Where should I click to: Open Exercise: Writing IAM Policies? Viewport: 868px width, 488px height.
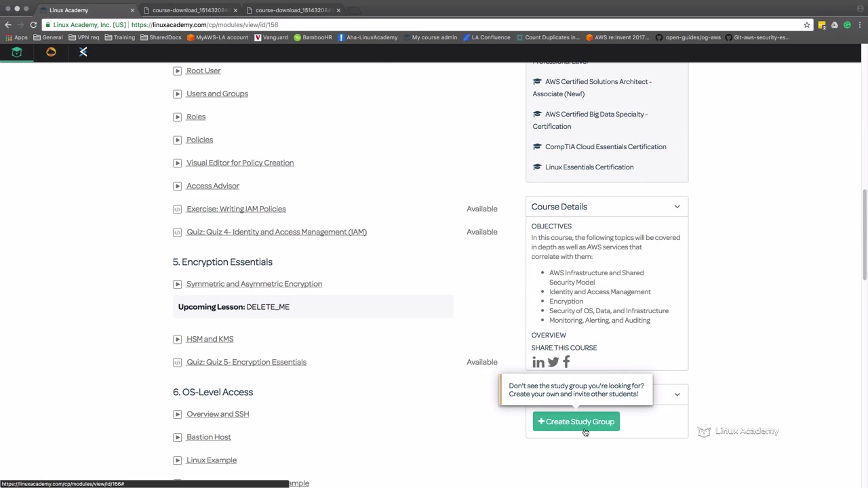(236, 209)
